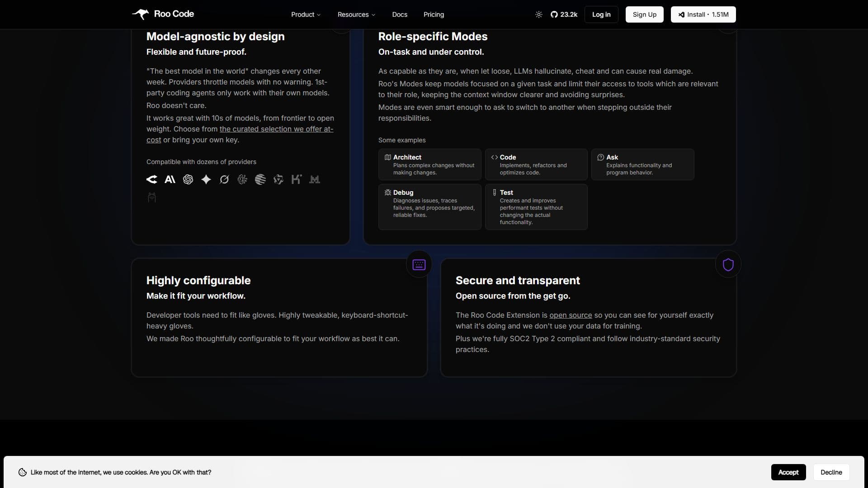Viewport: 868px width, 488px height.
Task: Click the 'Some examples' label
Action: [402, 140]
